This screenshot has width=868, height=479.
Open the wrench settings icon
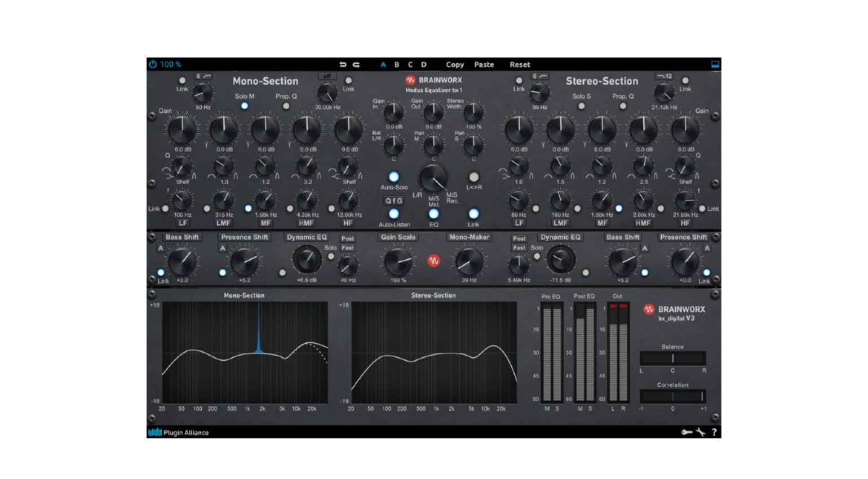click(x=701, y=432)
